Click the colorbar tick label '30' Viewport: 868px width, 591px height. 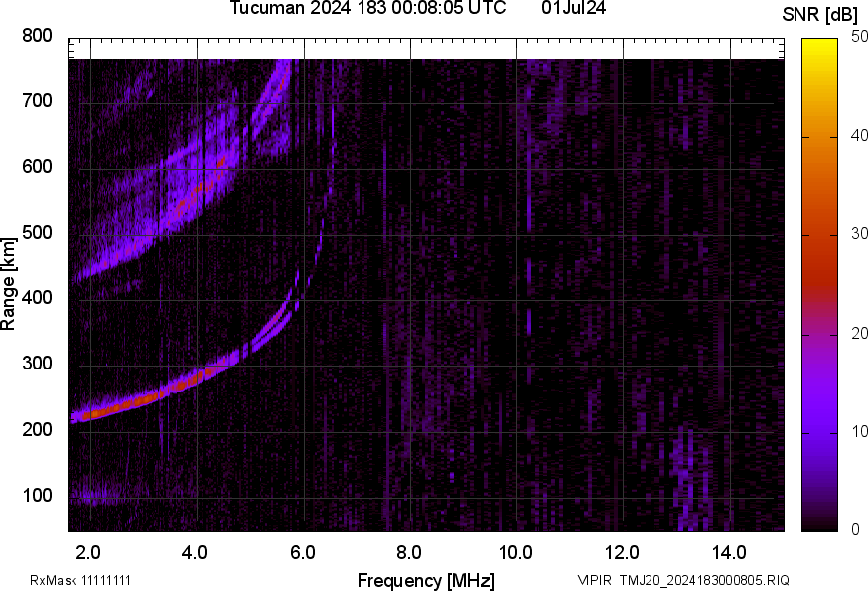(859, 234)
